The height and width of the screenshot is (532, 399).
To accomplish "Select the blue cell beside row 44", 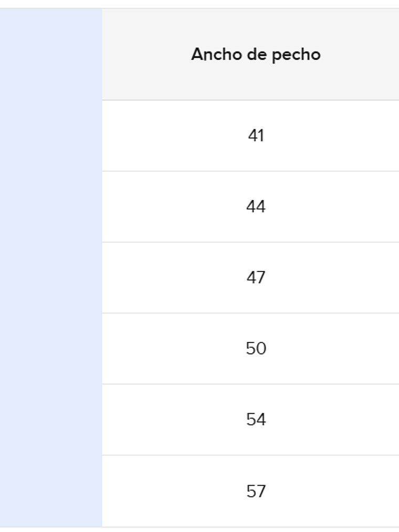I will pos(51,206).
